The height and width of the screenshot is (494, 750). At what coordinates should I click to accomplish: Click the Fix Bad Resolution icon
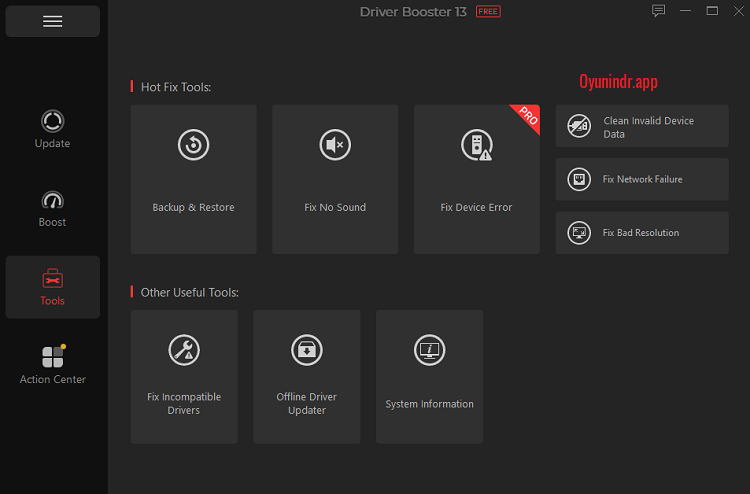tap(579, 233)
